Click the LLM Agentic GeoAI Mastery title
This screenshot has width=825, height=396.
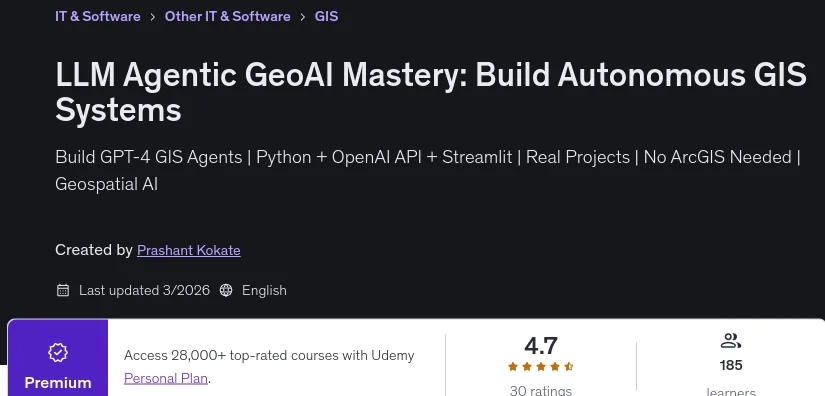click(431, 93)
